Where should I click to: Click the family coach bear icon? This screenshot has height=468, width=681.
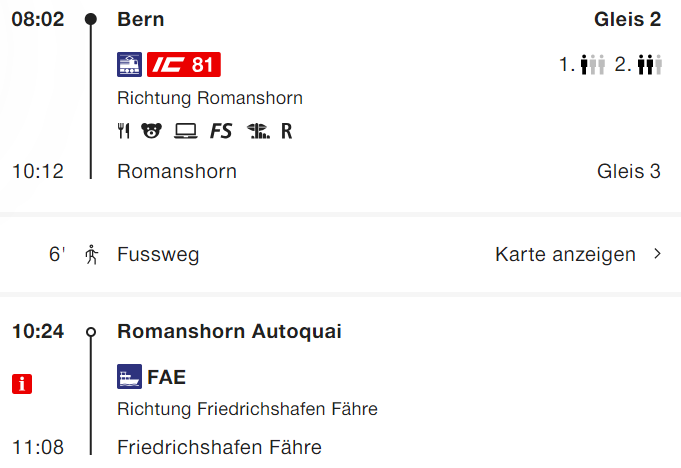click(x=152, y=131)
